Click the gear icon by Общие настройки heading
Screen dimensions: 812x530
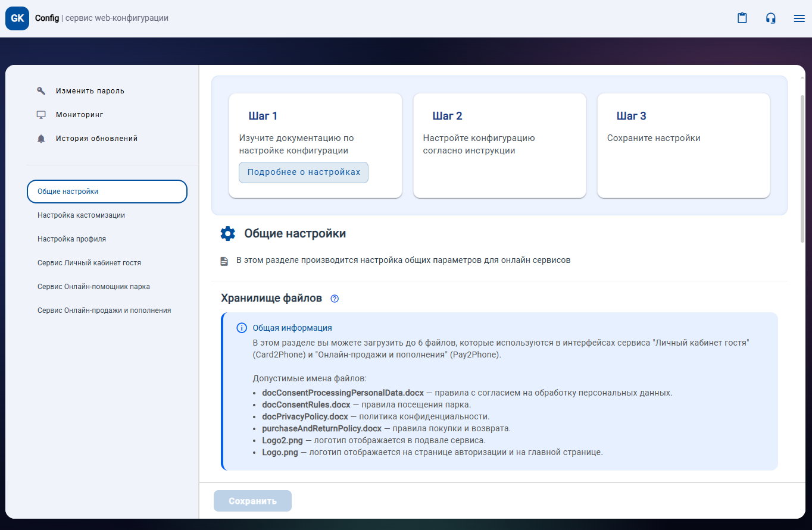[228, 234]
